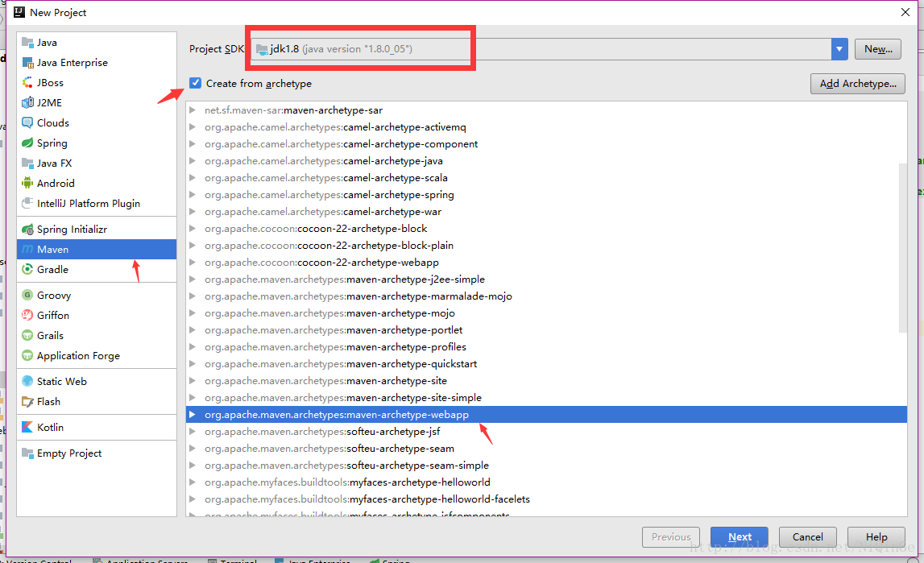Click New SDK button
This screenshot has width=924, height=563.
coord(878,49)
